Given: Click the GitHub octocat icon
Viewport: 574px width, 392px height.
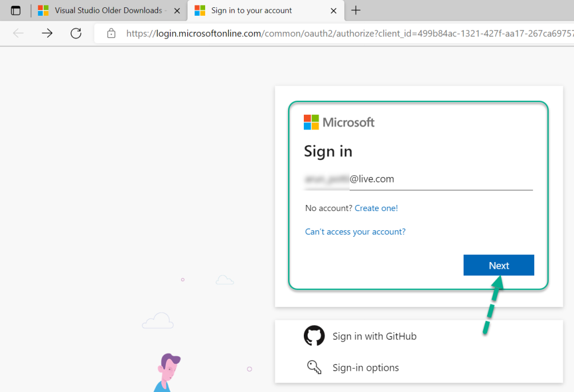Looking at the screenshot, I should (x=314, y=335).
